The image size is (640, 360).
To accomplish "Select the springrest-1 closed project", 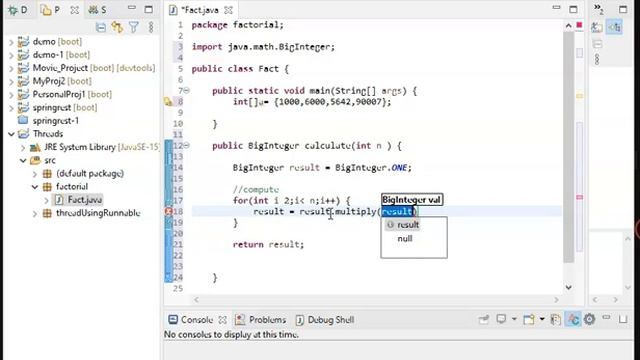I will tap(56, 121).
